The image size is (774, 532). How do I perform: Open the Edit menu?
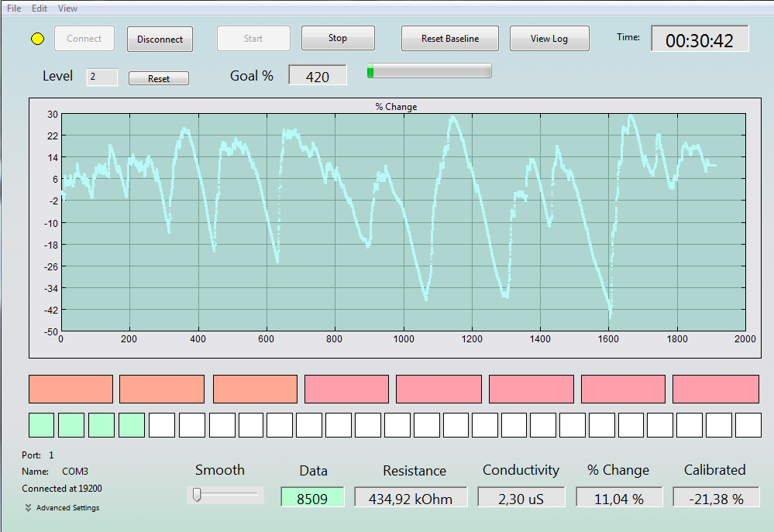pos(40,9)
